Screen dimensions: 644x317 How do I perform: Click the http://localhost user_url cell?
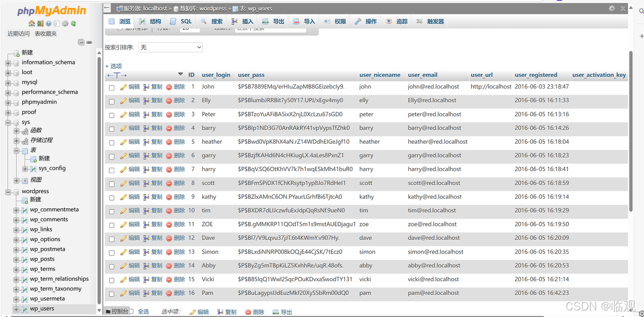(491, 87)
